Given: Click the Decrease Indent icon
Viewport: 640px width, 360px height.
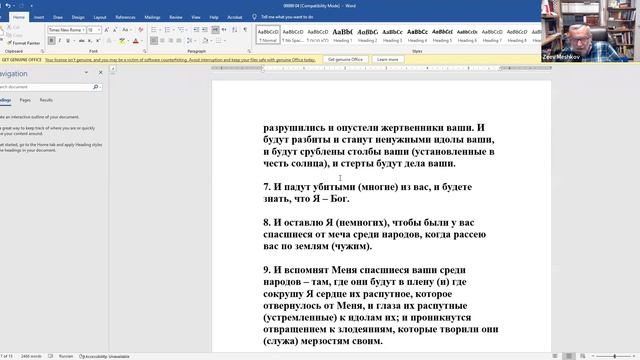Looking at the screenshot, I should pos(196,30).
